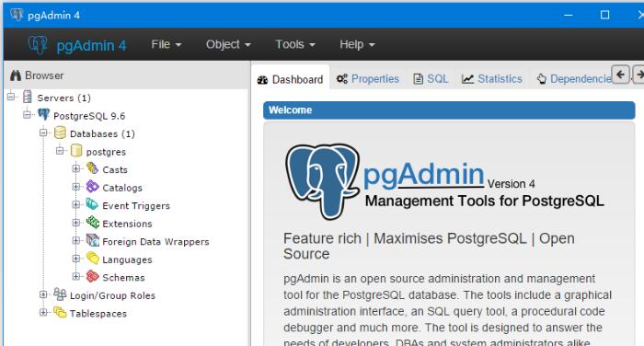Select the Schemas label
Screen dimensions: 644x346
[123, 278]
